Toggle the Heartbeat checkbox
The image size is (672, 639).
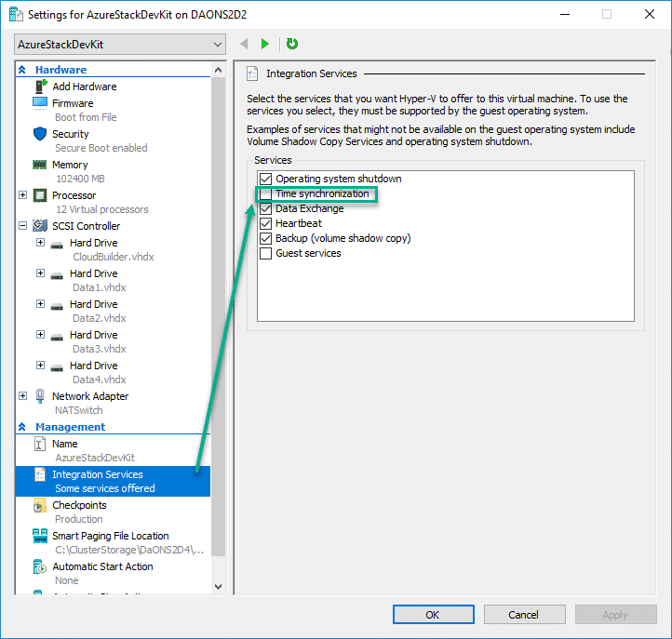pyautogui.click(x=265, y=223)
